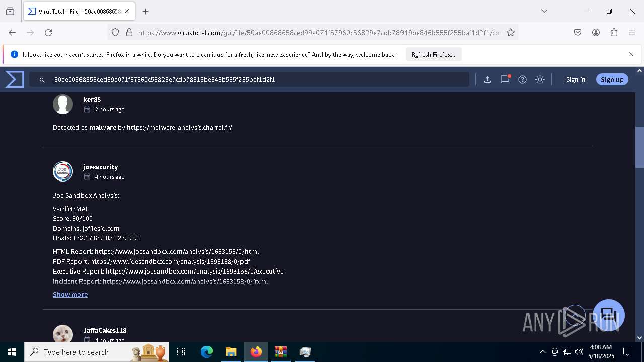The width and height of the screenshot is (644, 362).
Task: Bookmark this page with star icon
Action: tap(511, 32)
